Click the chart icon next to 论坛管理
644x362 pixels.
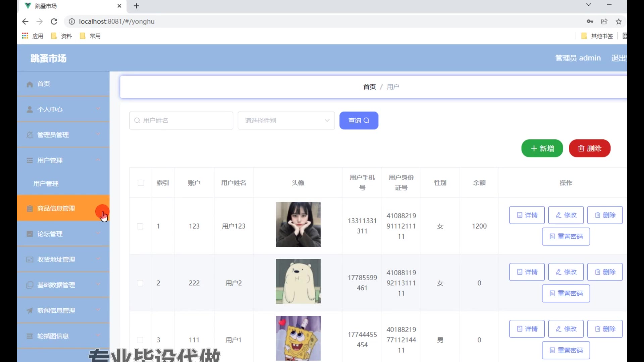(x=30, y=234)
